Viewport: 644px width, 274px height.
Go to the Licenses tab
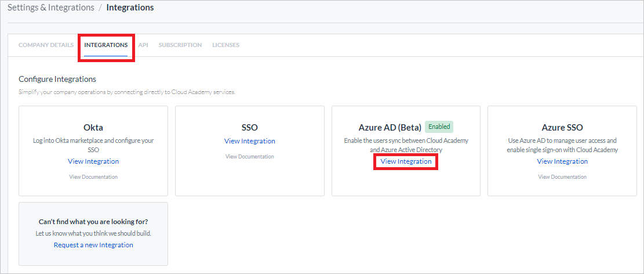point(226,45)
